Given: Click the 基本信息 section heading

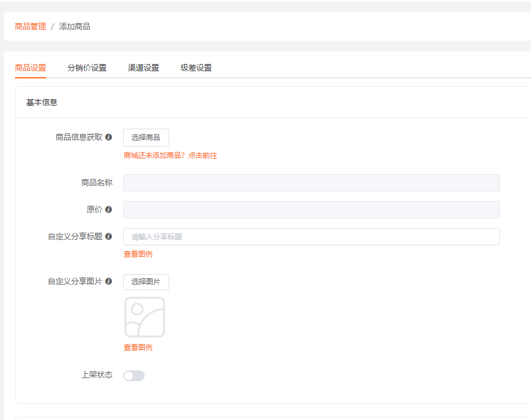Looking at the screenshot, I should (42, 102).
